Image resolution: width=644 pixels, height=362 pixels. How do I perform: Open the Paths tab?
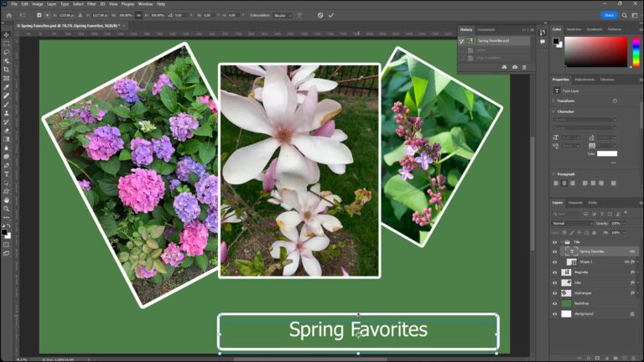593,203
